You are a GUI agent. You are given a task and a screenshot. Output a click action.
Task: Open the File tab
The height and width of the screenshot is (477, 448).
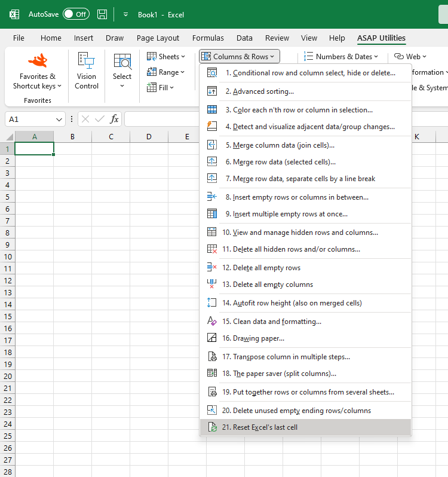19,38
